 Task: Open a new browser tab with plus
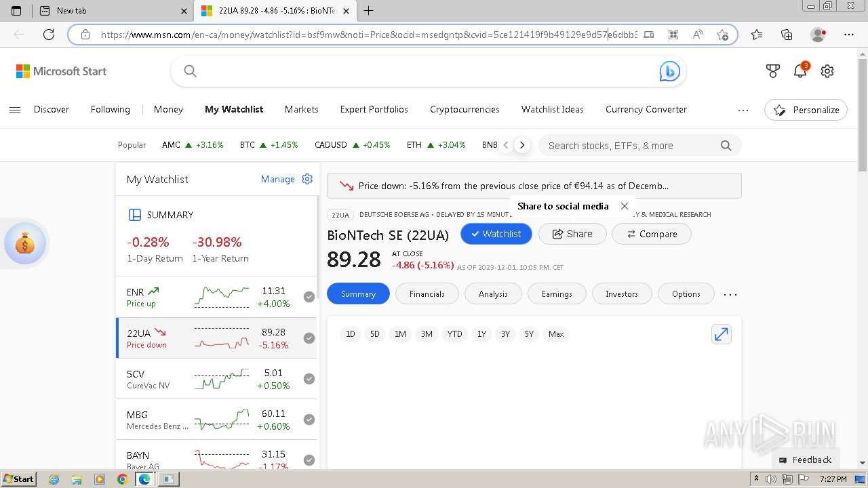click(368, 11)
